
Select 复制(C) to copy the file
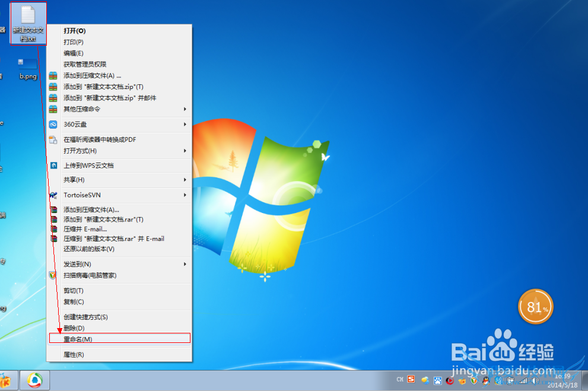coord(119,302)
